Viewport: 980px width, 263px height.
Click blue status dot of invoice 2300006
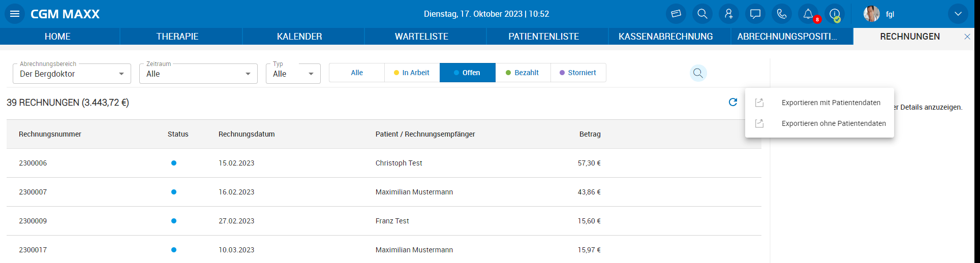point(174,163)
